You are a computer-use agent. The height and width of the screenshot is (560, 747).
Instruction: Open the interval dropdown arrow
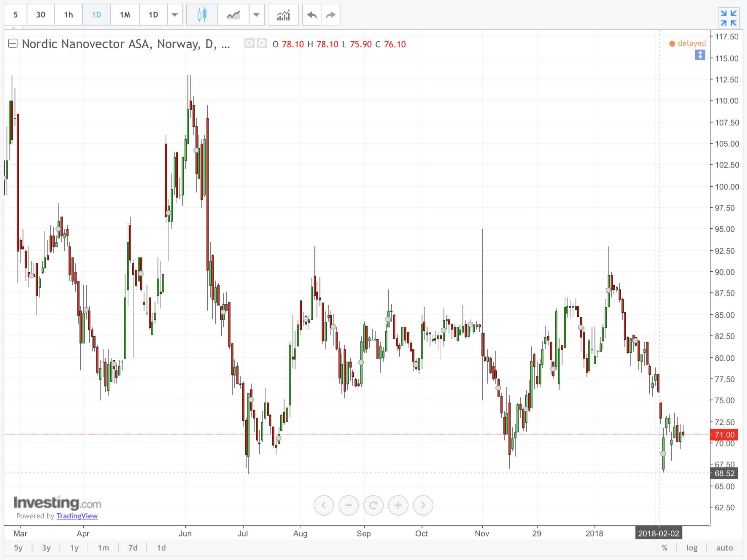175,14
